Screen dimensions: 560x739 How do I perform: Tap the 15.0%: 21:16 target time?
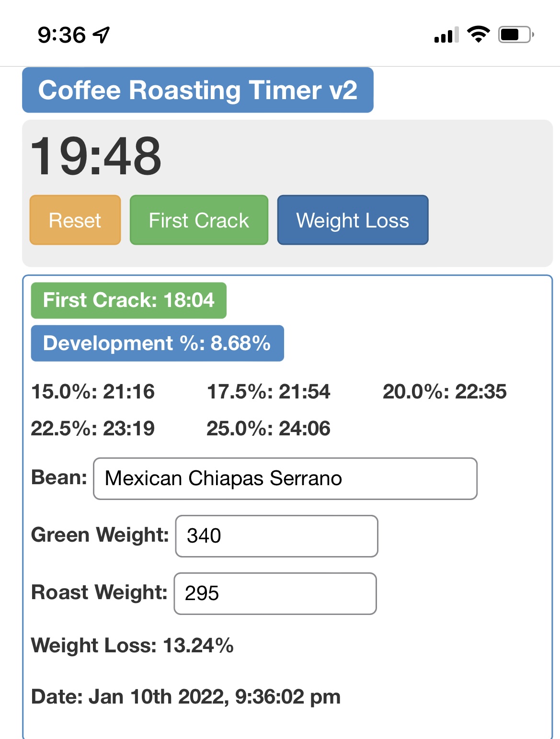93,392
